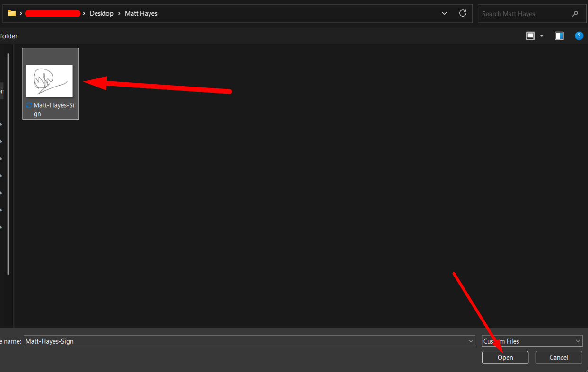Click the Open button

click(x=505, y=357)
